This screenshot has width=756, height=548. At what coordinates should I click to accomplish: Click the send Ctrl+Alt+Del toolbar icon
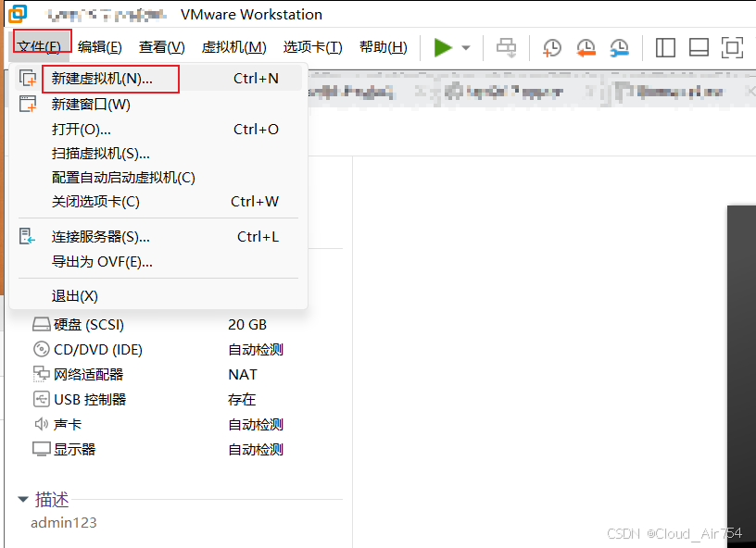(x=506, y=48)
